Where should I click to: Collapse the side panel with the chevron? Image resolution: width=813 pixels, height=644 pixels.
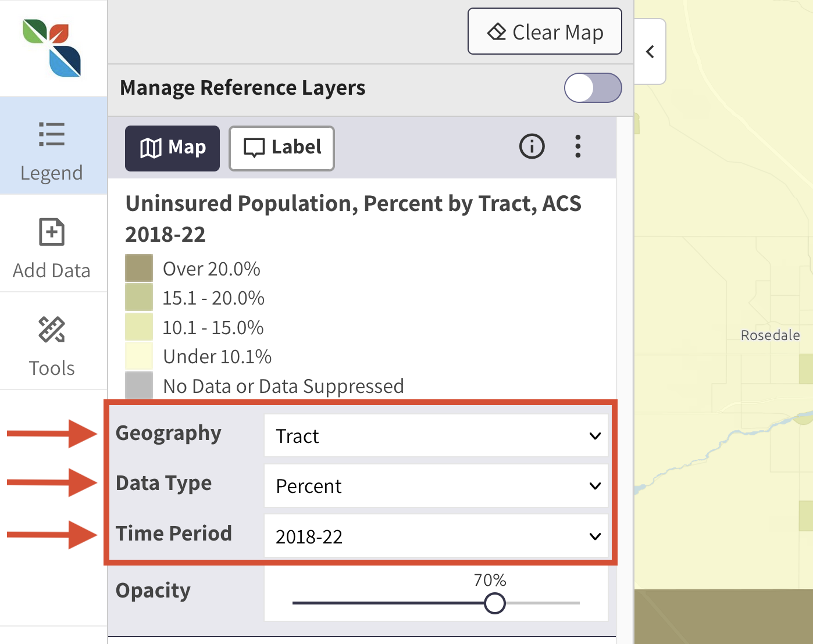pos(650,51)
